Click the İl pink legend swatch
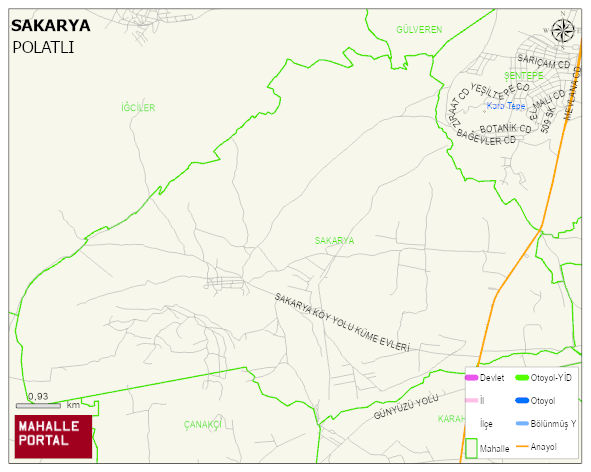 pyautogui.click(x=472, y=400)
